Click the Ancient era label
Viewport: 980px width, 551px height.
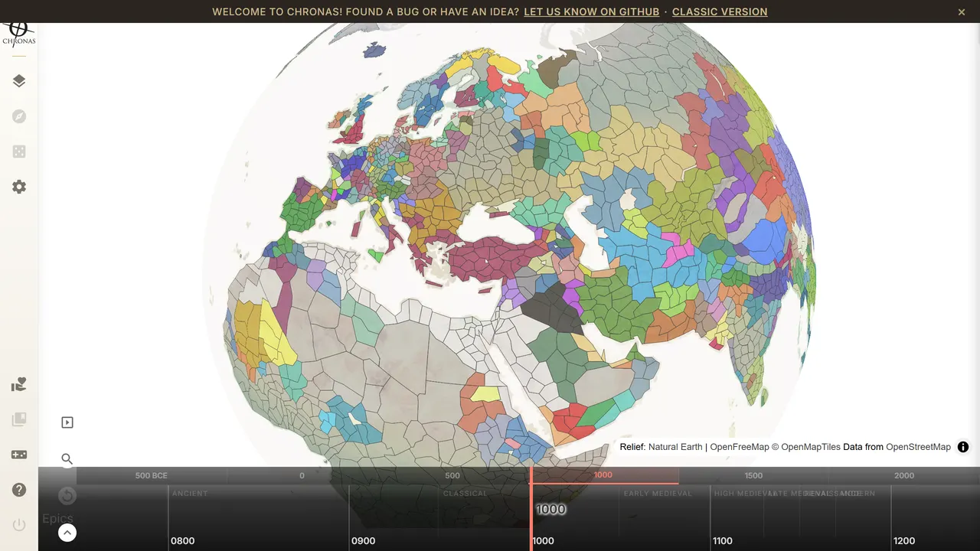pos(190,494)
